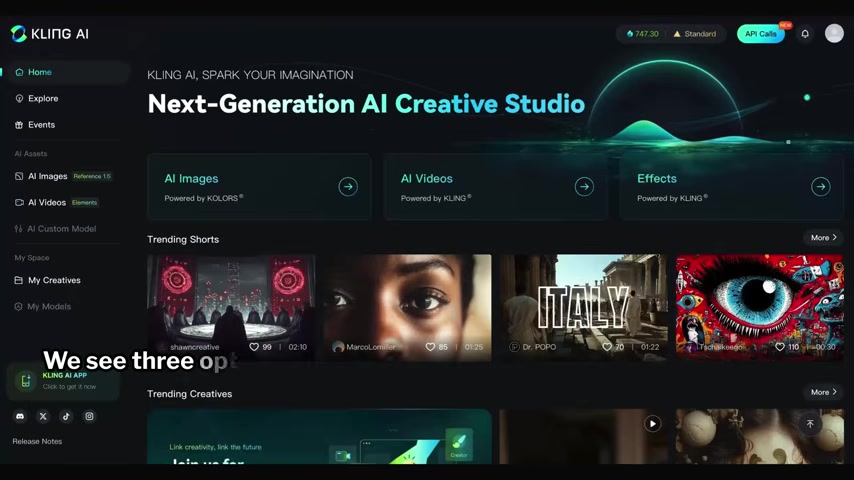Viewport: 854px width, 480px height.
Task: Click the Kling AI App promo banner
Action: [63, 381]
